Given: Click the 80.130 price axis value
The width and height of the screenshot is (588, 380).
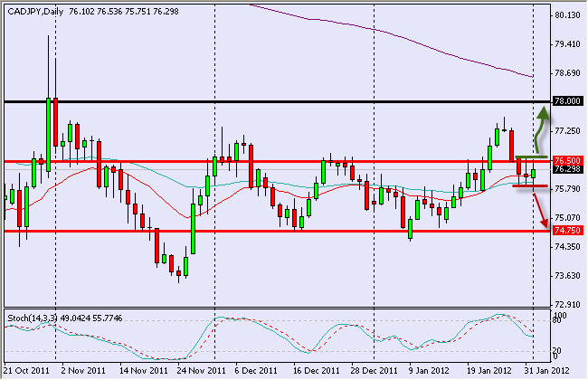Looking at the screenshot, I should [x=567, y=15].
